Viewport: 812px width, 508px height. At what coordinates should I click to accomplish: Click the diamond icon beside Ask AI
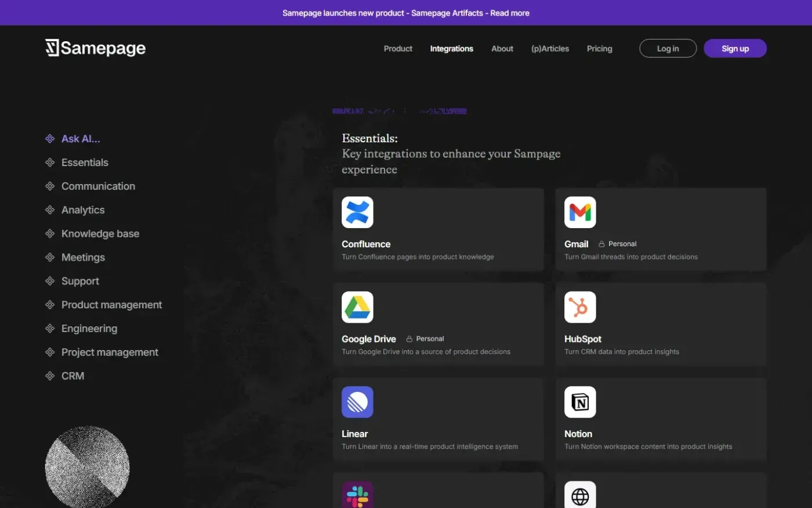click(x=50, y=139)
